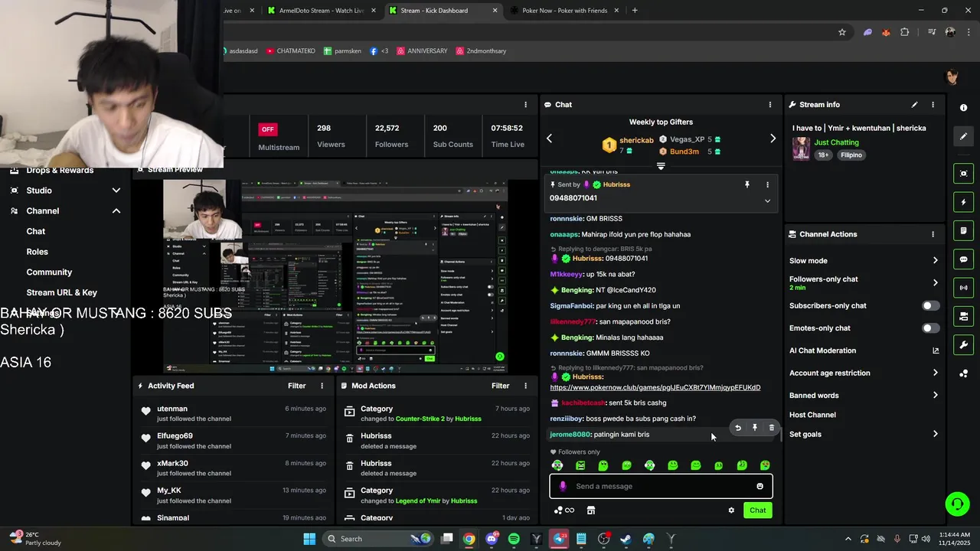
Task: Open the info icon in right sidebar
Action: pyautogui.click(x=963, y=108)
